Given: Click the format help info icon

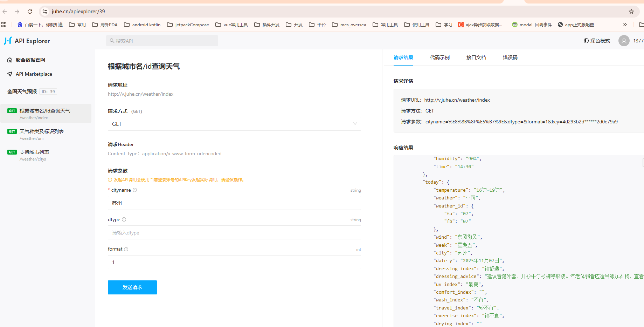Looking at the screenshot, I should point(126,249).
